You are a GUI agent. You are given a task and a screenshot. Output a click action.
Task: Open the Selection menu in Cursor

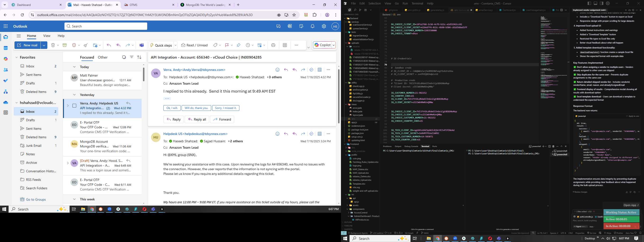pyautogui.click(x=375, y=3)
